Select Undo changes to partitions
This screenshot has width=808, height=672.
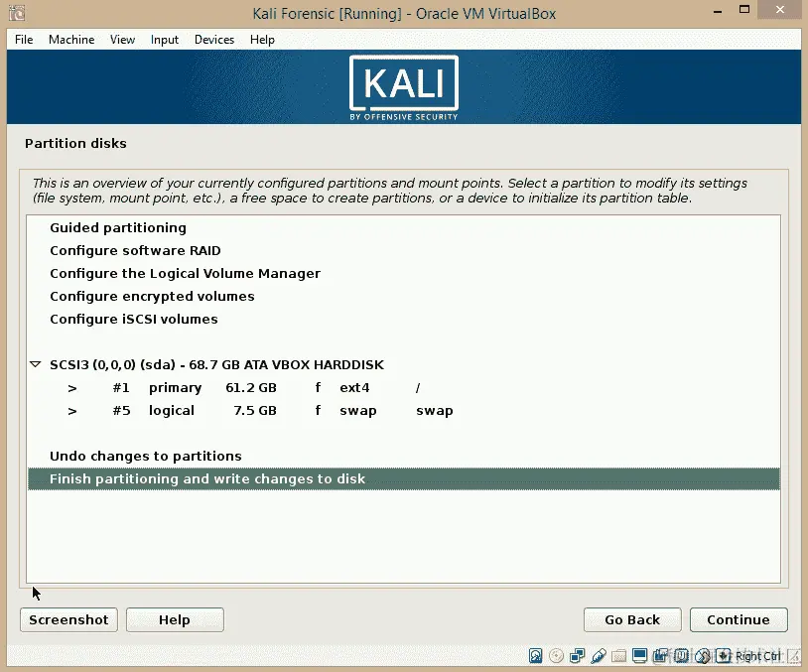403,456
